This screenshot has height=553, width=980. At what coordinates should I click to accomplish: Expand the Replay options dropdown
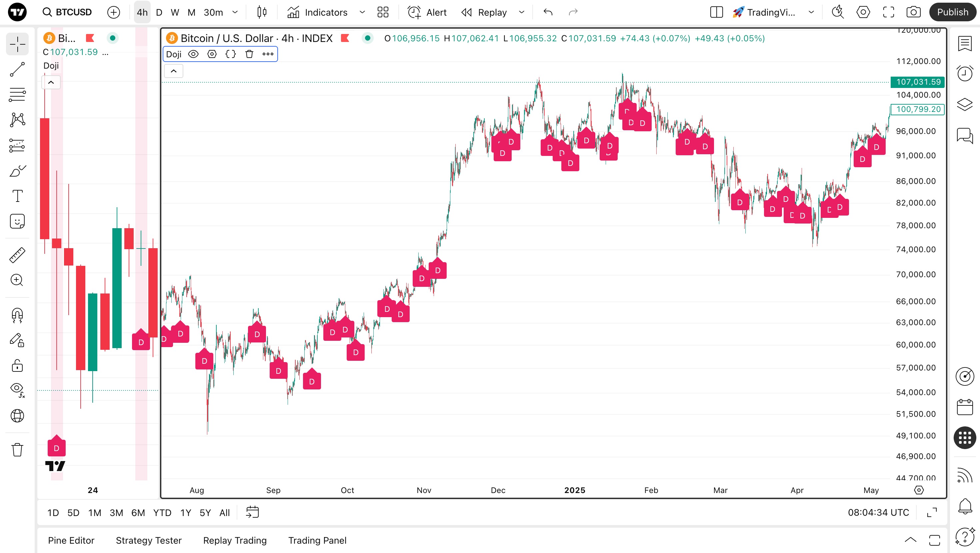click(x=522, y=12)
